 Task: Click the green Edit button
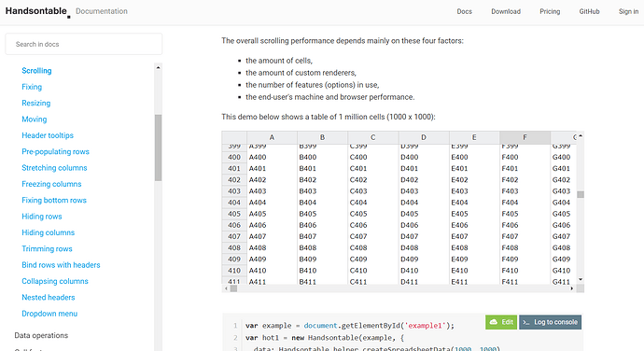[501, 322]
